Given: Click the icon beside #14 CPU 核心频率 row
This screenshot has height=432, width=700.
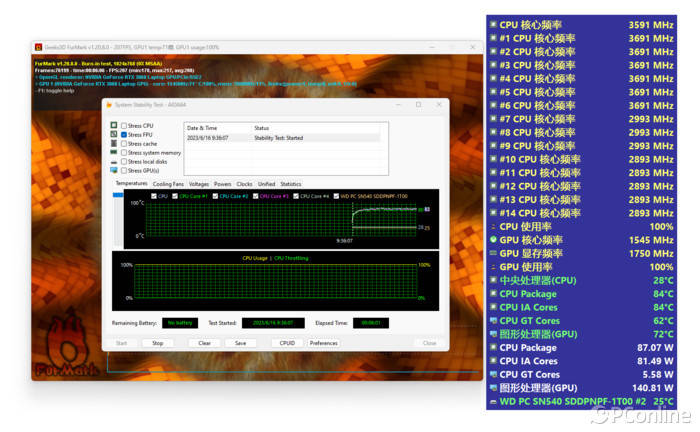Looking at the screenshot, I should [x=493, y=213].
